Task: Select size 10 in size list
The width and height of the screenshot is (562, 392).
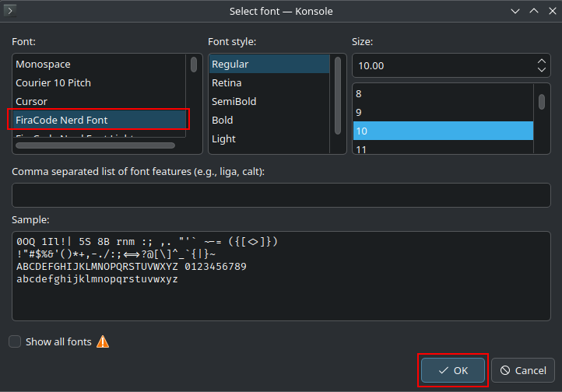Action: pyautogui.click(x=443, y=131)
